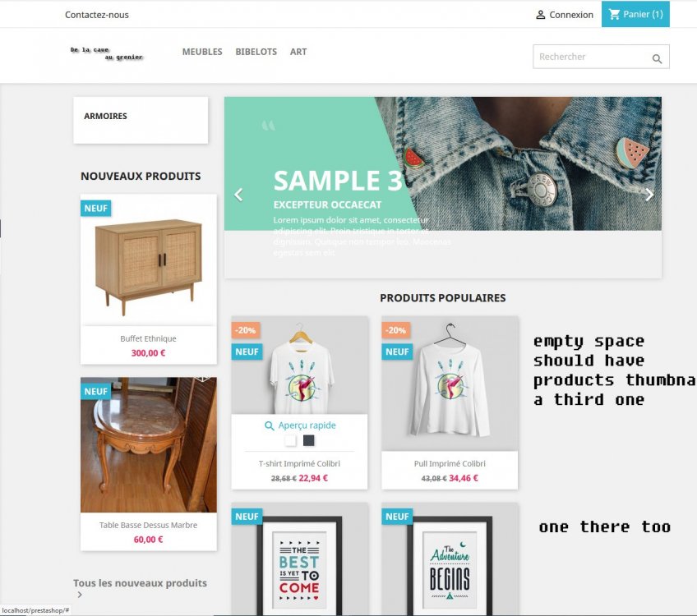The width and height of the screenshot is (697, 616).
Task: Click in the Rechercher search field
Action: point(592,57)
